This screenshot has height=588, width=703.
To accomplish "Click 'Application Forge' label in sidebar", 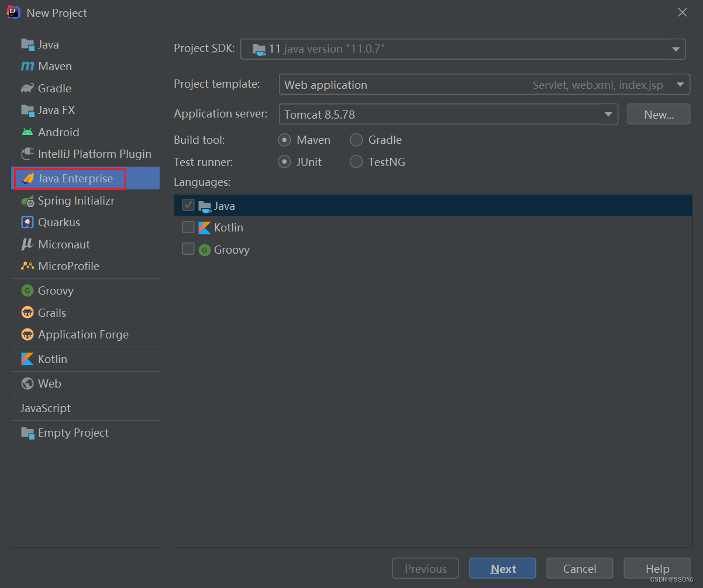I will [83, 334].
